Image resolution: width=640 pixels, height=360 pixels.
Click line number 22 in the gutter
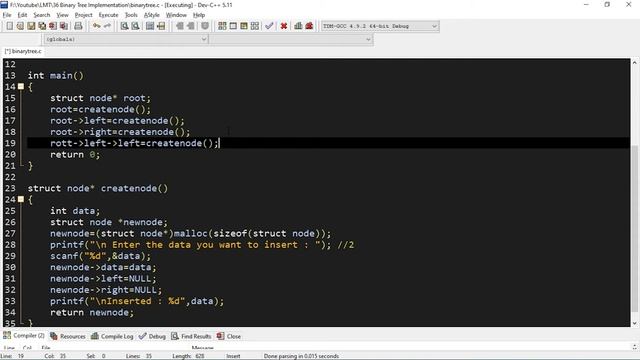10,177
